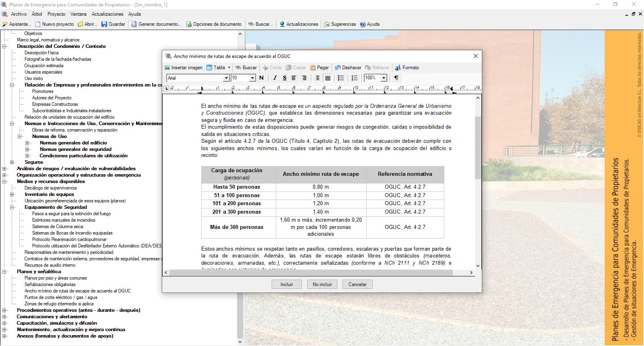Click the right indent marker on ruler
This screenshot has width=644, height=346.
(451, 89)
